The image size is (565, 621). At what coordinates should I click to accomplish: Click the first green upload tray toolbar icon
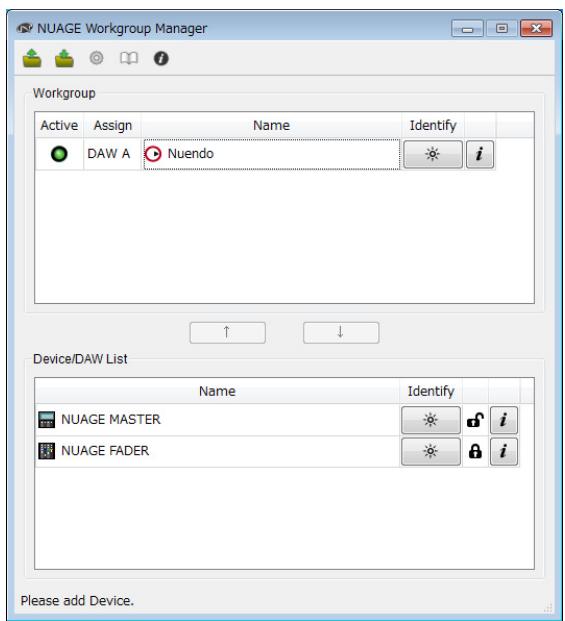32,58
